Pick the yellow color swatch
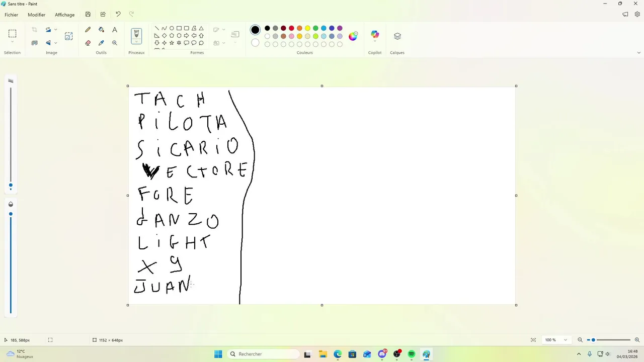This screenshot has height=362, width=644. [307, 28]
